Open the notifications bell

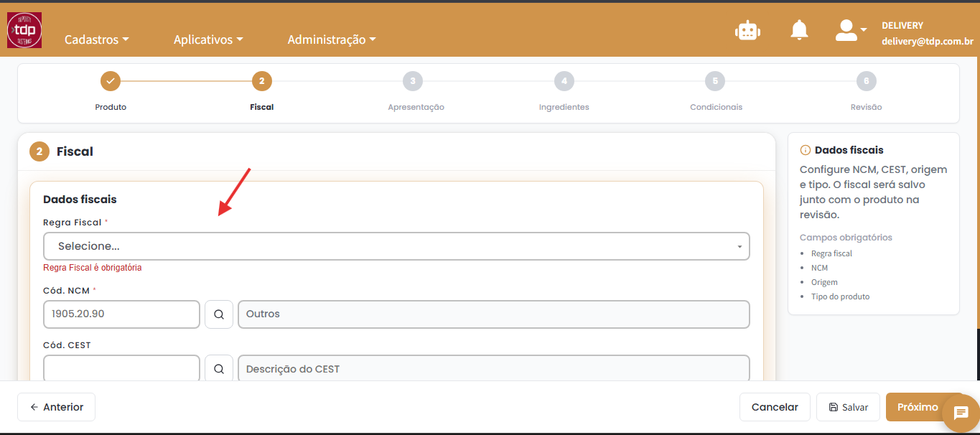point(799,30)
